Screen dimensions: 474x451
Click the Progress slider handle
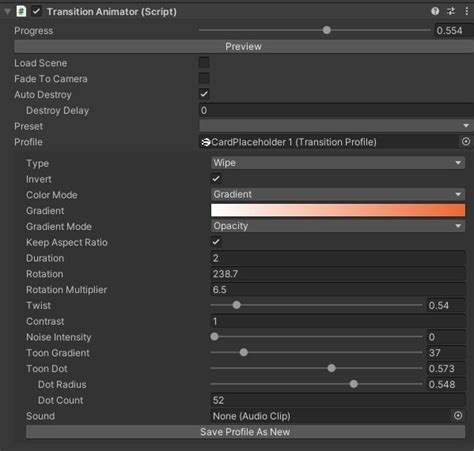(327, 30)
